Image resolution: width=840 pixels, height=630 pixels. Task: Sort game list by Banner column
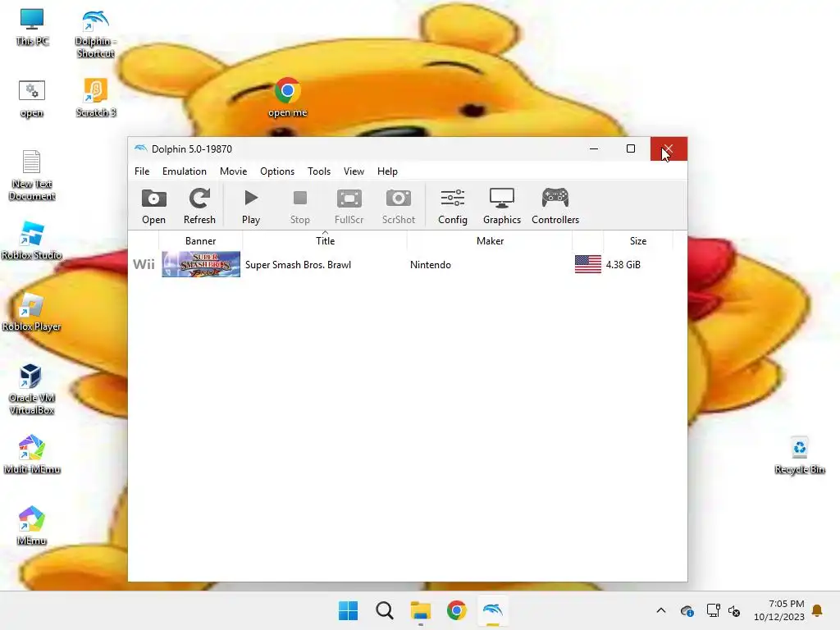[x=200, y=241]
